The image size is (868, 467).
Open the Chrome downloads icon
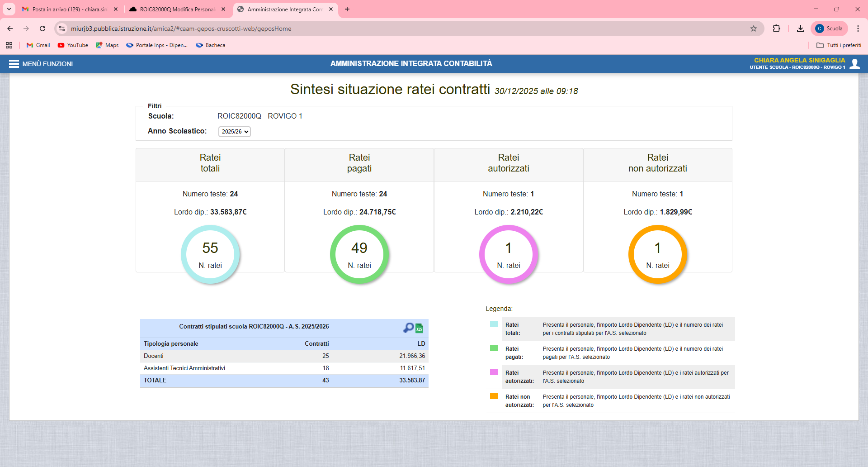click(801, 29)
